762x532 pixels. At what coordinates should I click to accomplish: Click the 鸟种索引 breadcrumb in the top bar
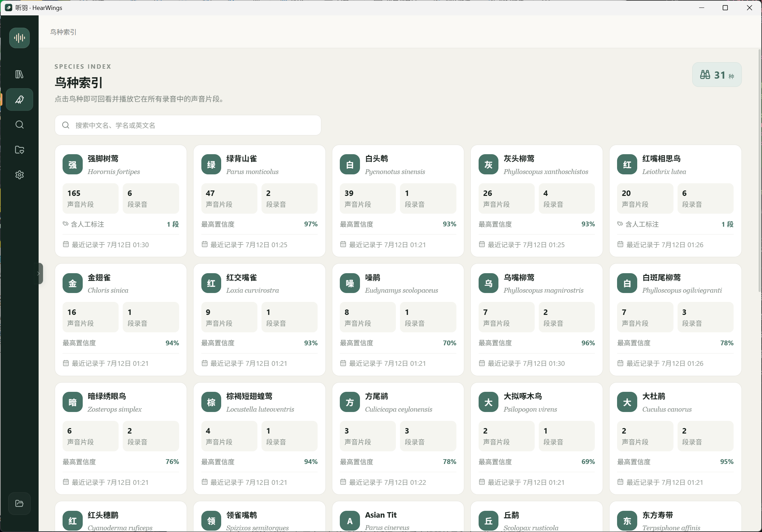63,32
